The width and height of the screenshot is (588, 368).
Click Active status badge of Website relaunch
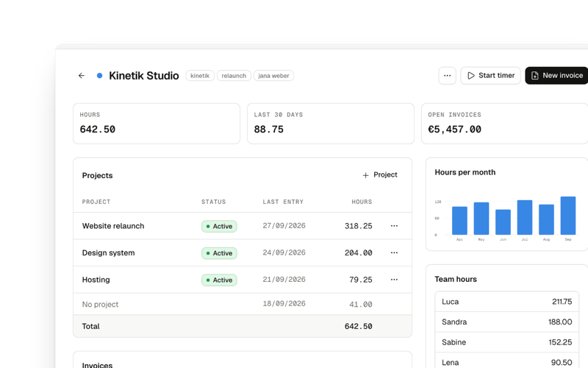[x=219, y=226]
